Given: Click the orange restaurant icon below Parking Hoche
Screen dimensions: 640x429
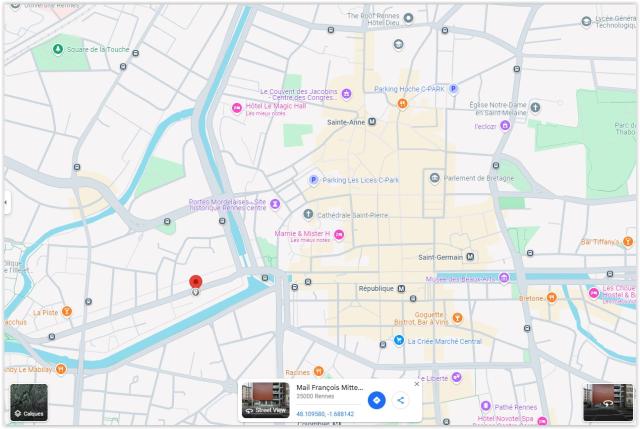Looking at the screenshot, I should coord(402,104).
